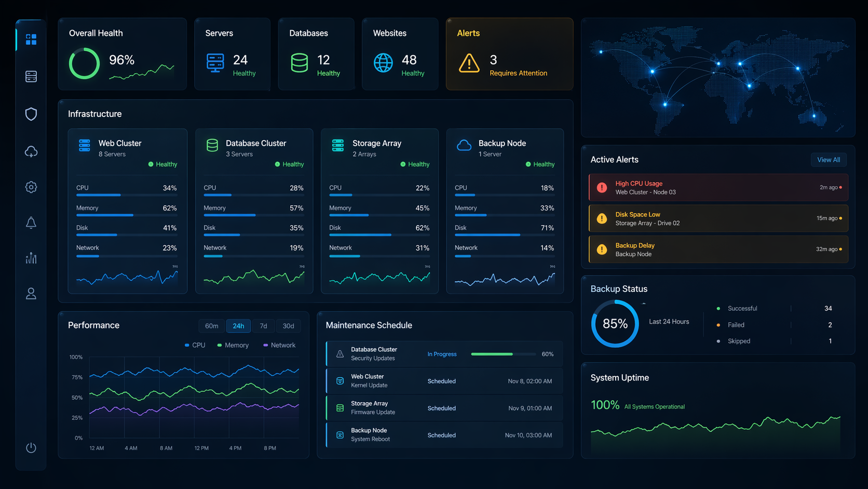
Task: Open the Disk Space Low alert
Action: point(718,219)
